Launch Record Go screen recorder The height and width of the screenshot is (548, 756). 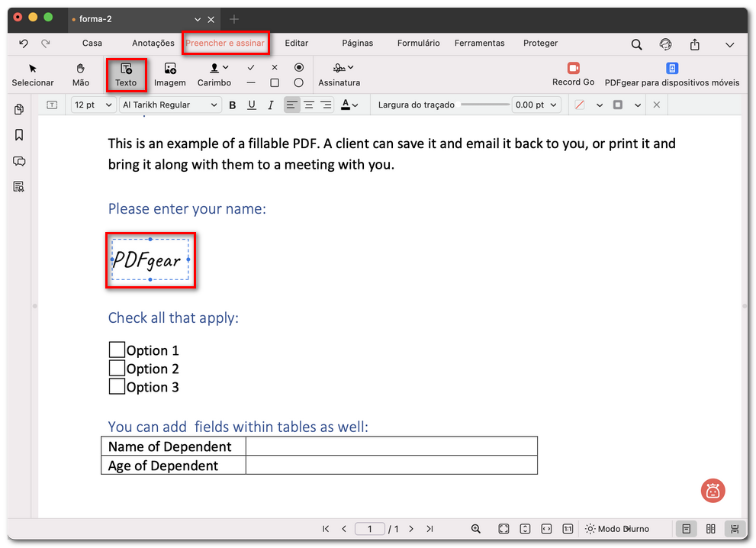(573, 74)
